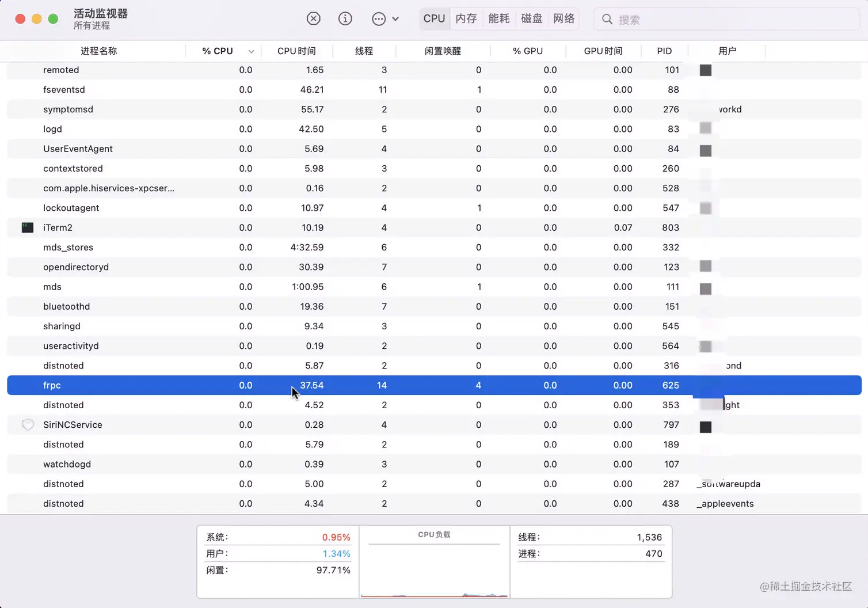Viewport: 868px width, 608px height.
Task: Sort by the 闲置唤醒 column header
Action: pos(443,51)
